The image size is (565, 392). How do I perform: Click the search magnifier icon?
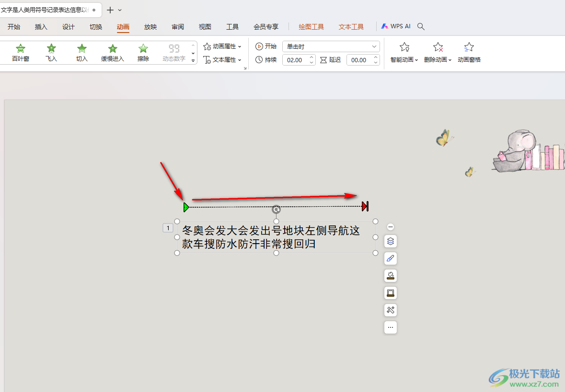[420, 26]
